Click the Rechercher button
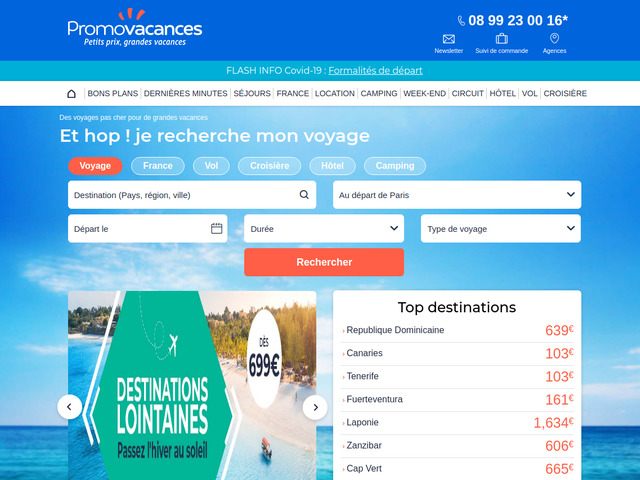 tap(324, 262)
